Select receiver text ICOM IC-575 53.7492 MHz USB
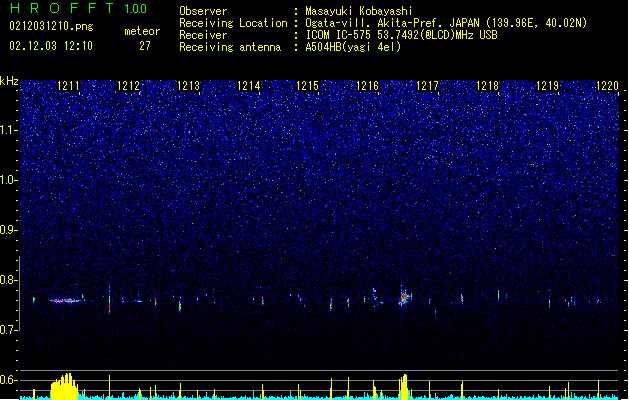 (x=402, y=35)
